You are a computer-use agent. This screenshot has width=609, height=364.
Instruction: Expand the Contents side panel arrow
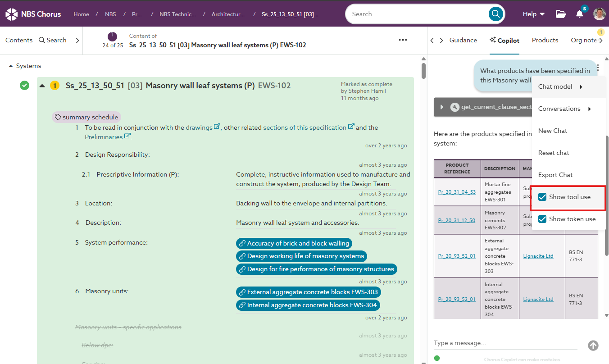coord(77,40)
